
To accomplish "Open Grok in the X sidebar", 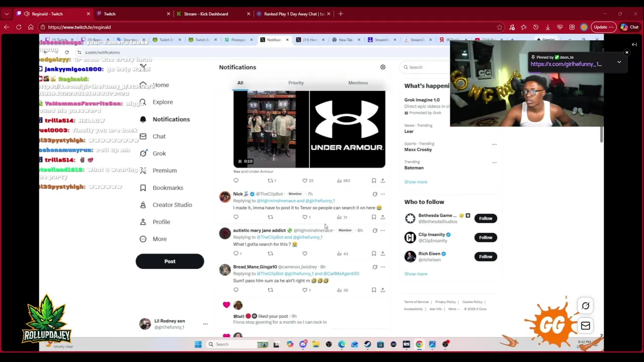I will pos(153,153).
